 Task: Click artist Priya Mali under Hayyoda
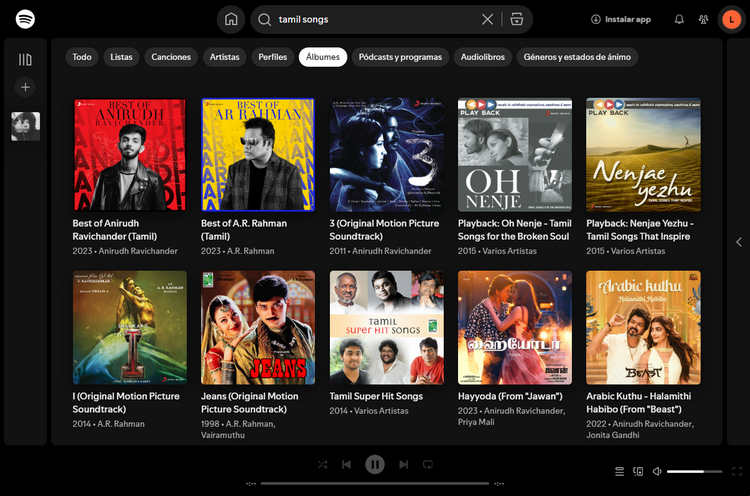pos(476,422)
